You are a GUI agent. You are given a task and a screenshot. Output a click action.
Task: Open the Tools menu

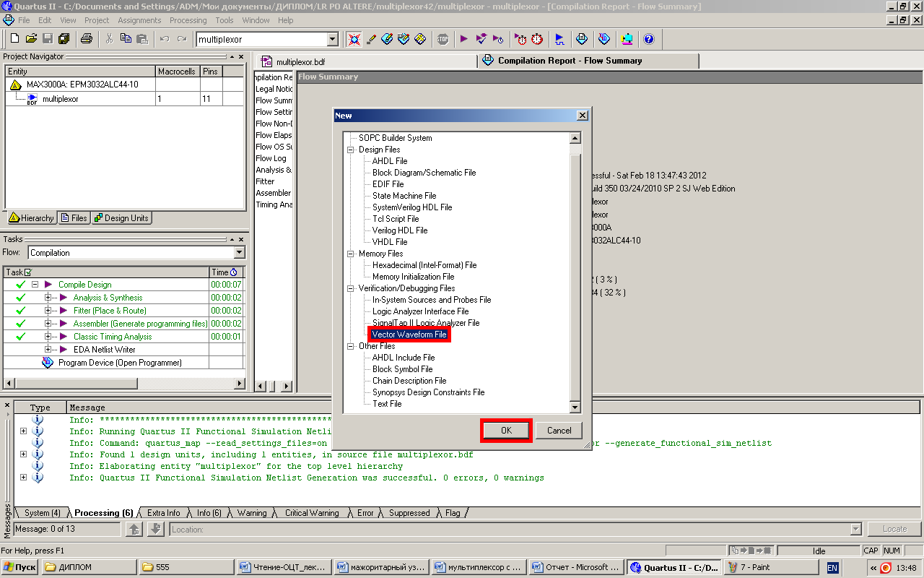tap(225, 20)
